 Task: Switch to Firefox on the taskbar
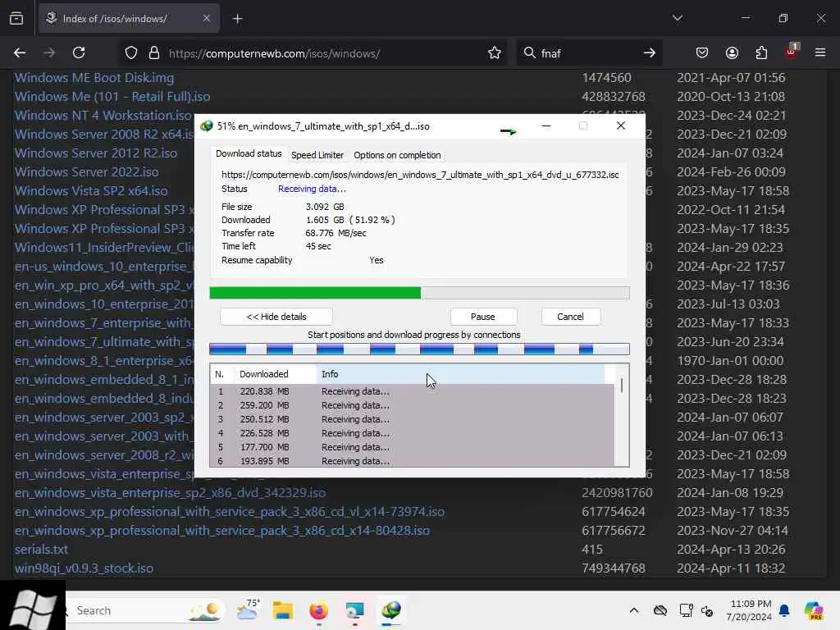(319, 610)
